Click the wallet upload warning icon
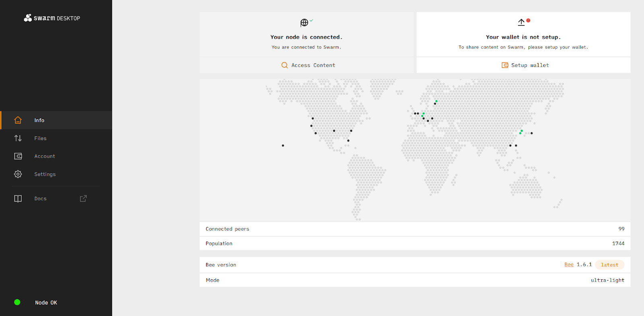 click(x=522, y=22)
